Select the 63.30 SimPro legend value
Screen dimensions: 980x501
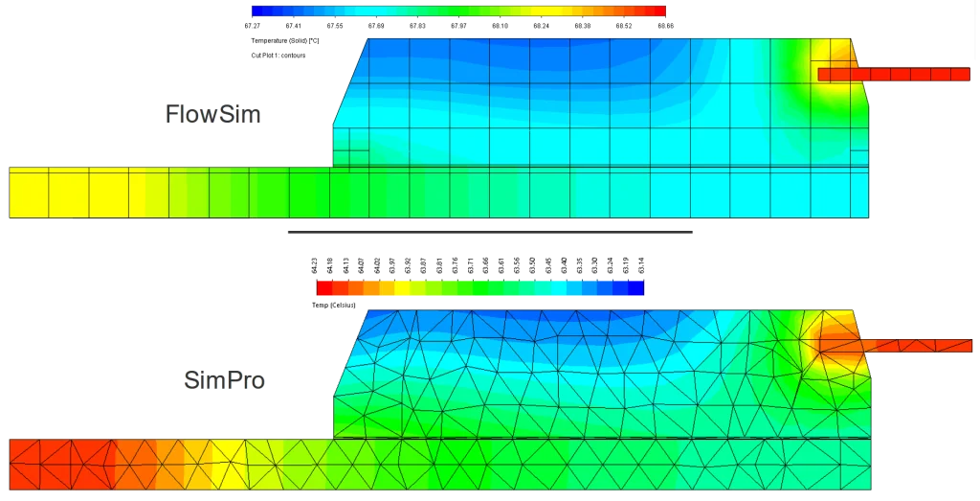point(595,265)
